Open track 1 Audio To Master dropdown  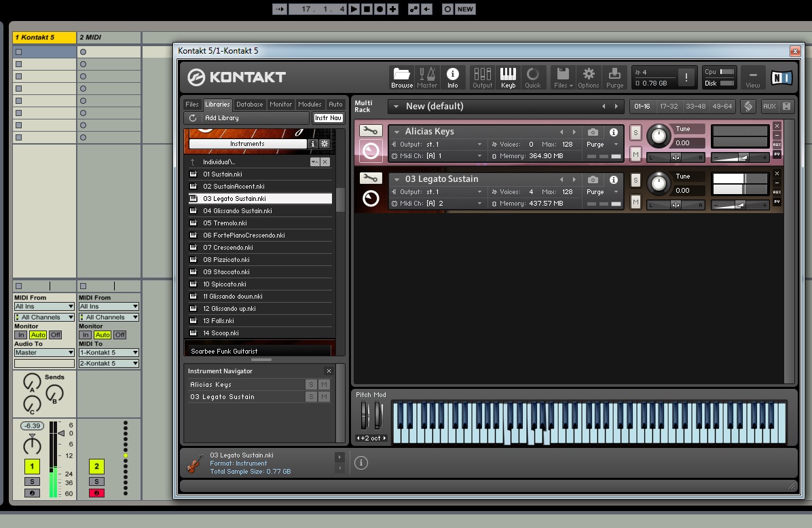(x=44, y=352)
